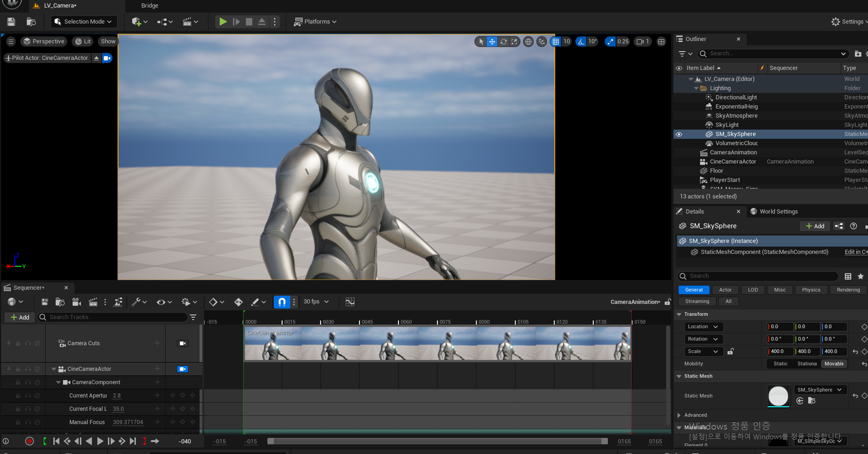Collapse the CameraComponent track in Sequencer
The height and width of the screenshot is (454, 868).
coord(59,382)
